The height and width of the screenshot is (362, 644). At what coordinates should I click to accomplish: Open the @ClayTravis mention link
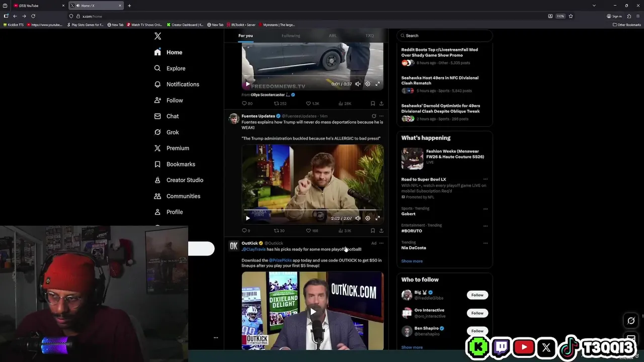click(x=254, y=249)
